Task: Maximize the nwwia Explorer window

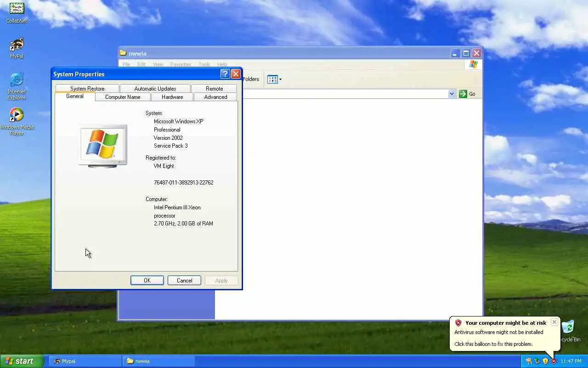Action: tap(466, 53)
